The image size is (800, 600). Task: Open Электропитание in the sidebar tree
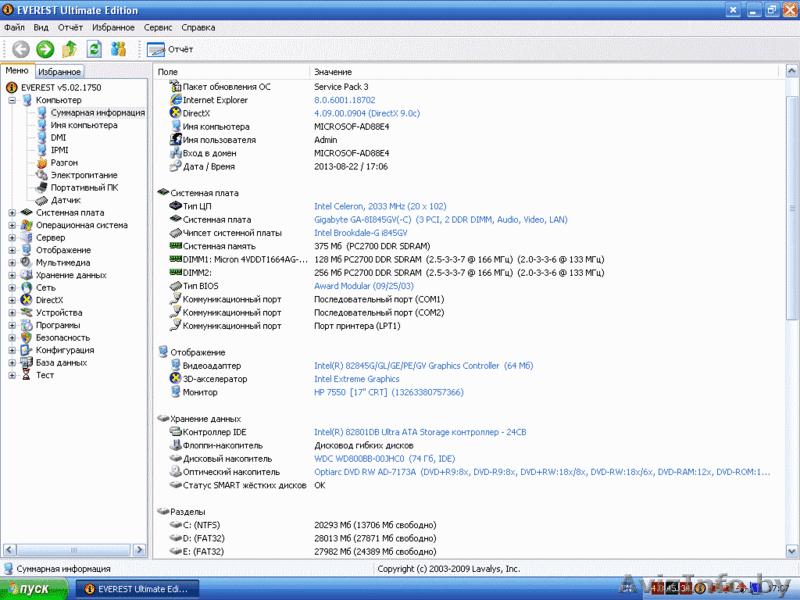pyautogui.click(x=83, y=175)
